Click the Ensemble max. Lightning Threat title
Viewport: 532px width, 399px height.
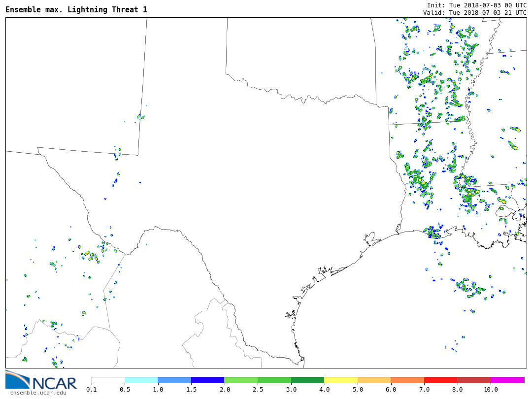[x=76, y=10]
